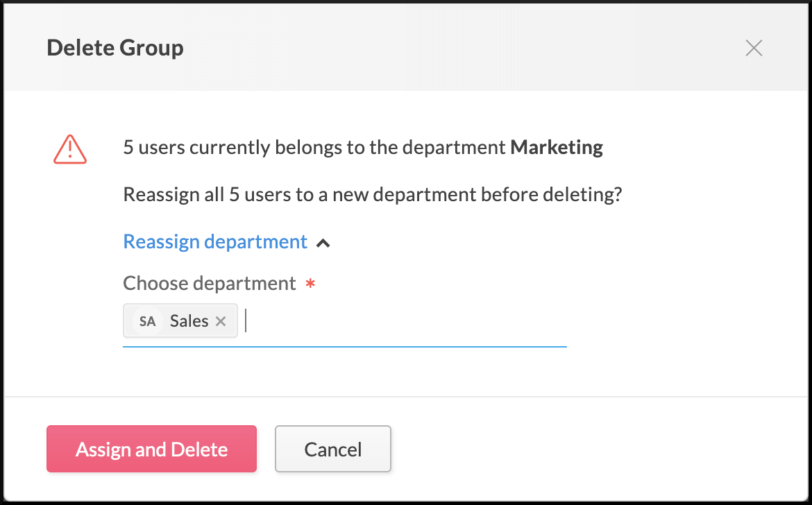Screen dimensions: 812x505
Task: Select the Sales chip label
Action: pyautogui.click(x=189, y=321)
